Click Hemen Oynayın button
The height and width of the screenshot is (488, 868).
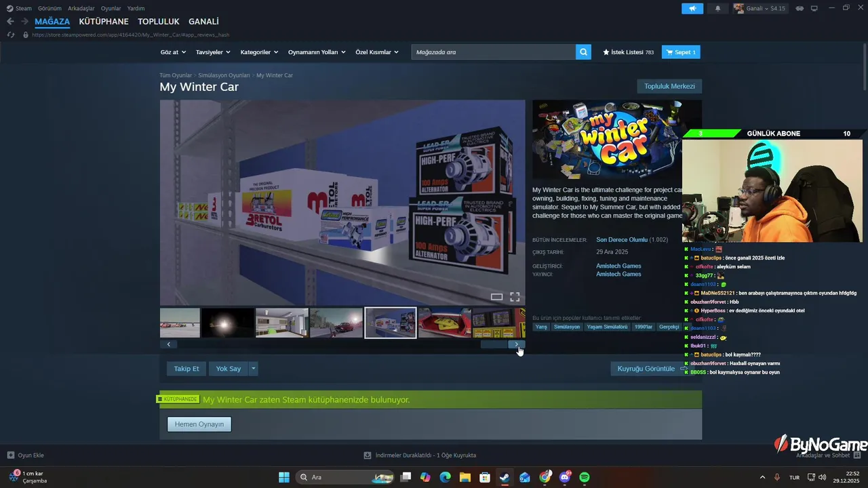(x=199, y=424)
